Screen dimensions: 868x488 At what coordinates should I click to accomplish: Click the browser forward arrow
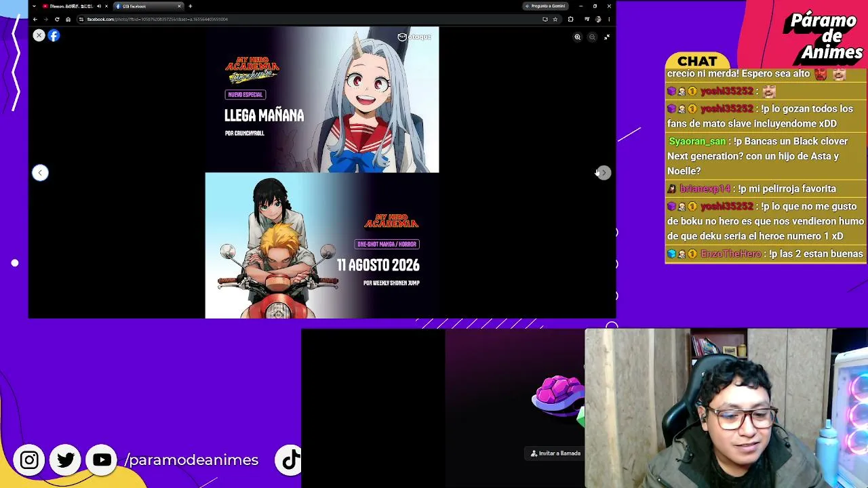[x=46, y=19]
